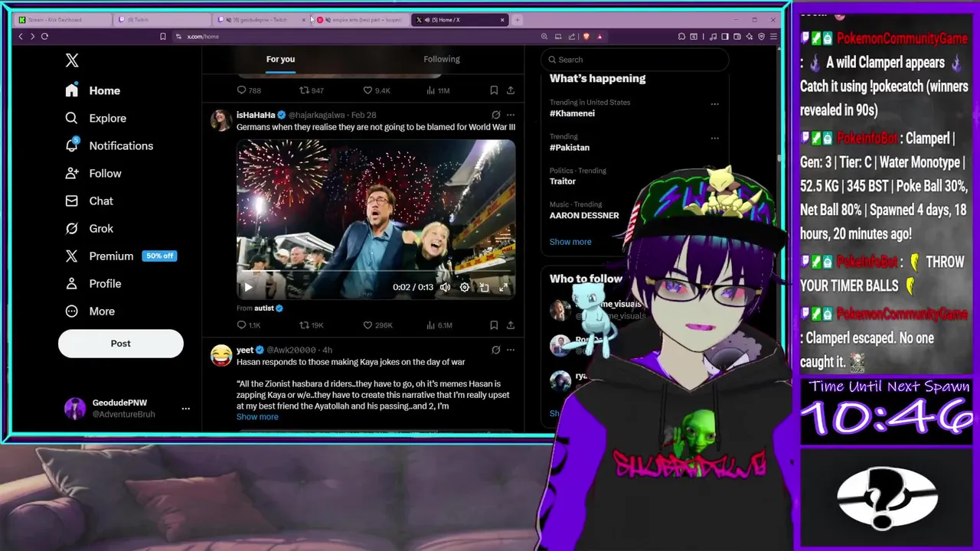Screen dimensions: 980x551
Task: Open Notifications in the sidebar
Action: pyautogui.click(x=109, y=145)
